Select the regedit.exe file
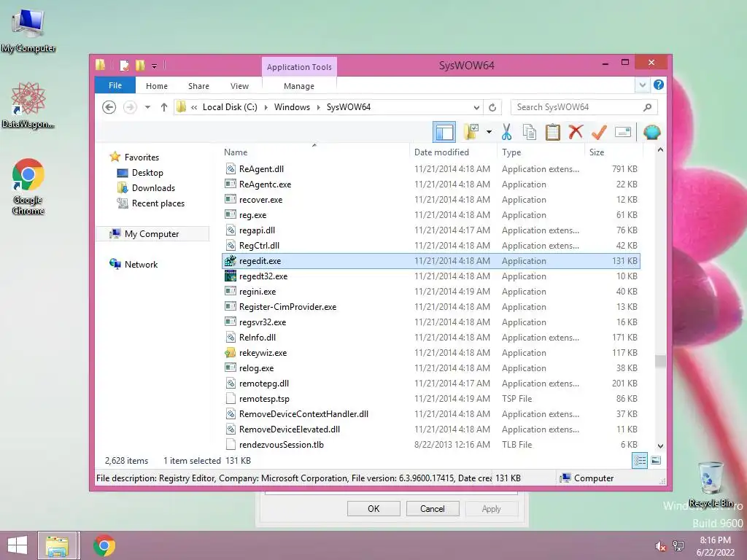 [x=430, y=261]
